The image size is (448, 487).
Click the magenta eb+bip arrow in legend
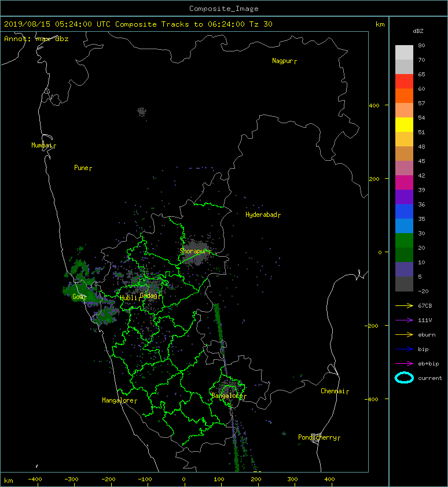tap(404, 364)
